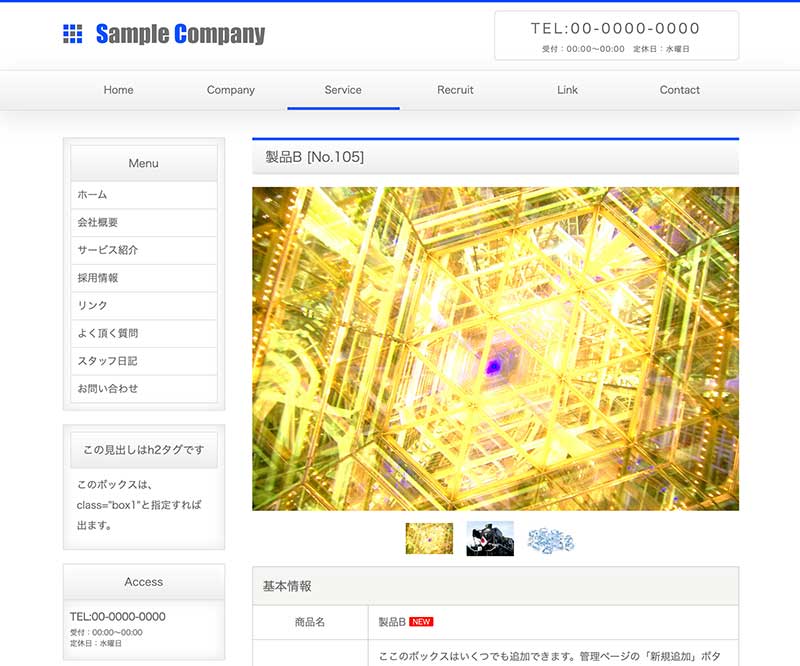
Task: Click リンク in the sidebar menu
Action: click(144, 305)
